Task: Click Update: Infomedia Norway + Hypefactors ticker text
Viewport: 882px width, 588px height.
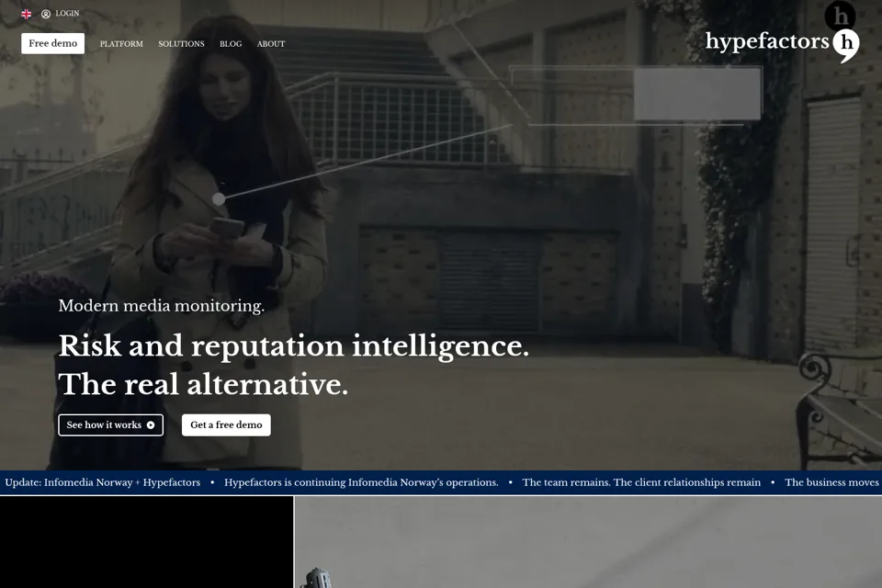Action: pyautogui.click(x=102, y=482)
